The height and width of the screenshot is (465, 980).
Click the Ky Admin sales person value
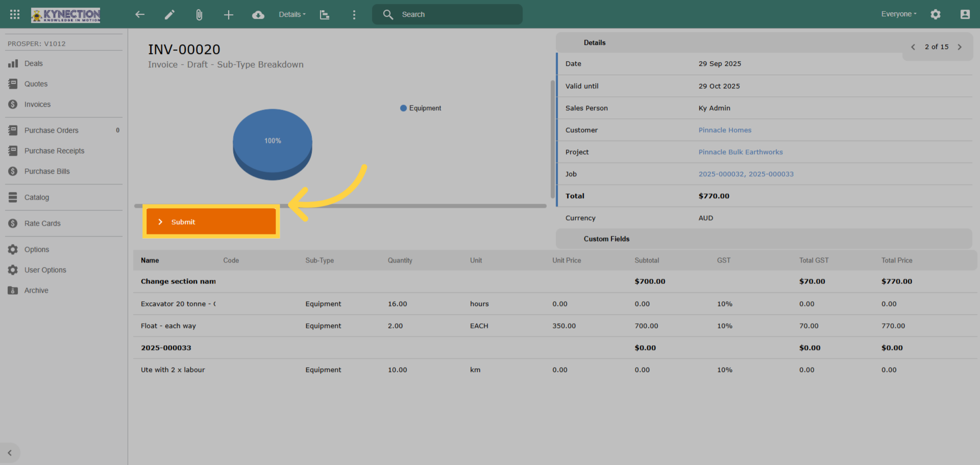coord(714,108)
